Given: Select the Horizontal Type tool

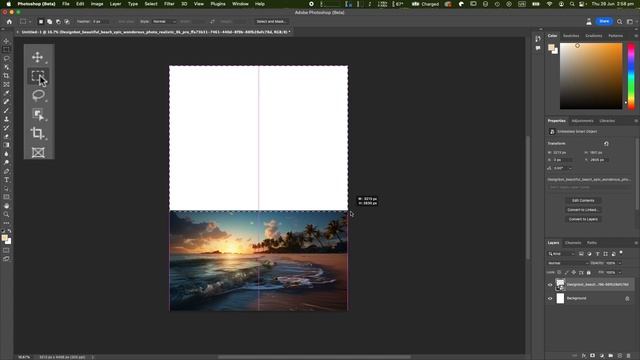Looking at the screenshot, I should point(6,180).
